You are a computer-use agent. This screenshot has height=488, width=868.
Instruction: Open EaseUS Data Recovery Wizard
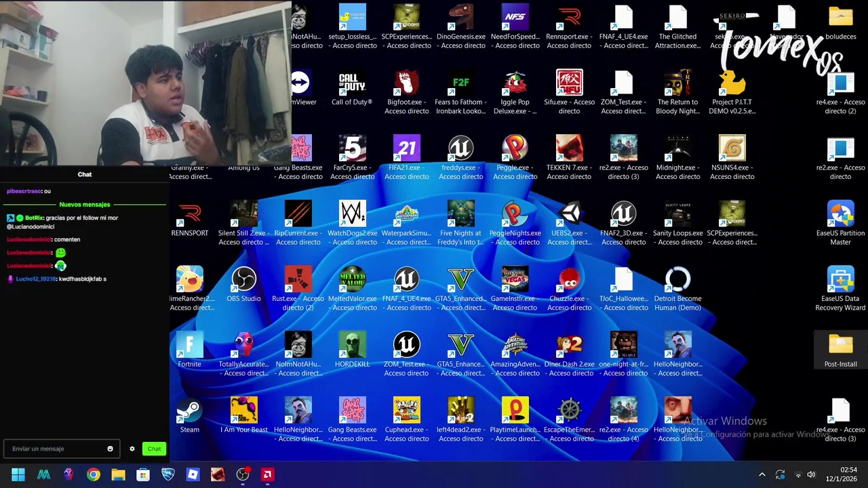841,289
